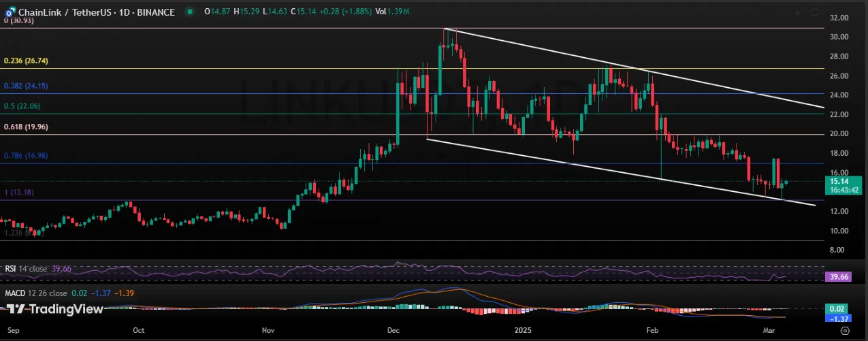868x341 pixels.
Task: Select the 0.236 (26.74) Fibonacci level label
Action: pos(26,61)
